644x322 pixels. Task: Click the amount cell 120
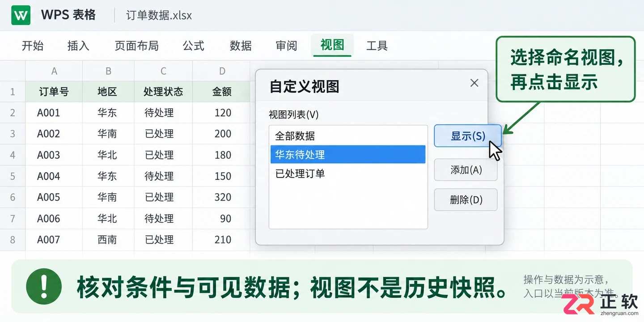pyautogui.click(x=221, y=113)
